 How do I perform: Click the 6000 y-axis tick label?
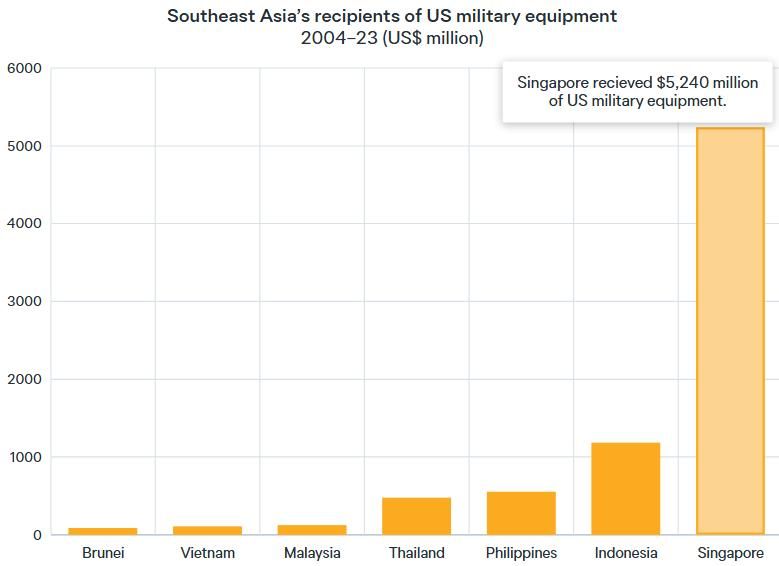point(23,68)
